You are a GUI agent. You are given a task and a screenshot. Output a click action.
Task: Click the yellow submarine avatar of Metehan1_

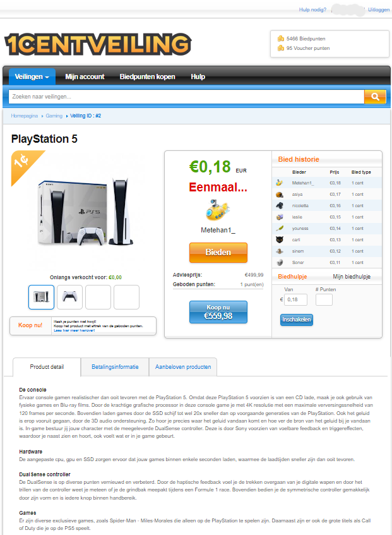[218, 210]
